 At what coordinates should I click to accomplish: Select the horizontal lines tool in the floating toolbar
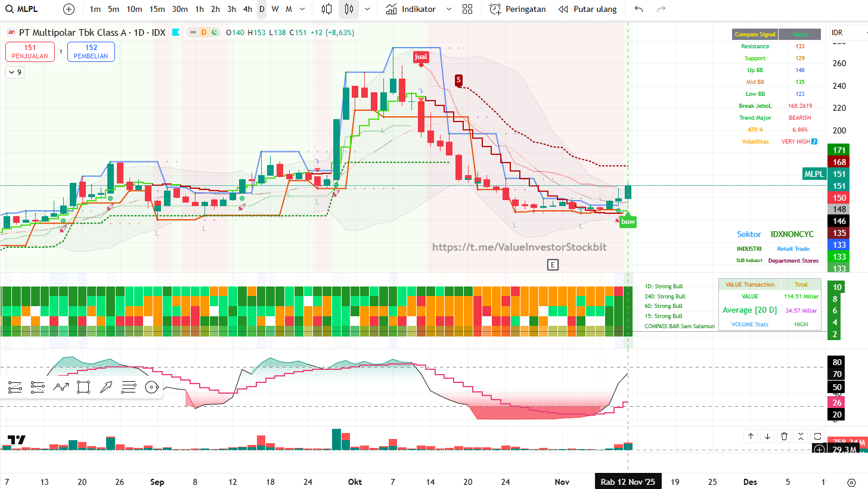[x=129, y=387]
